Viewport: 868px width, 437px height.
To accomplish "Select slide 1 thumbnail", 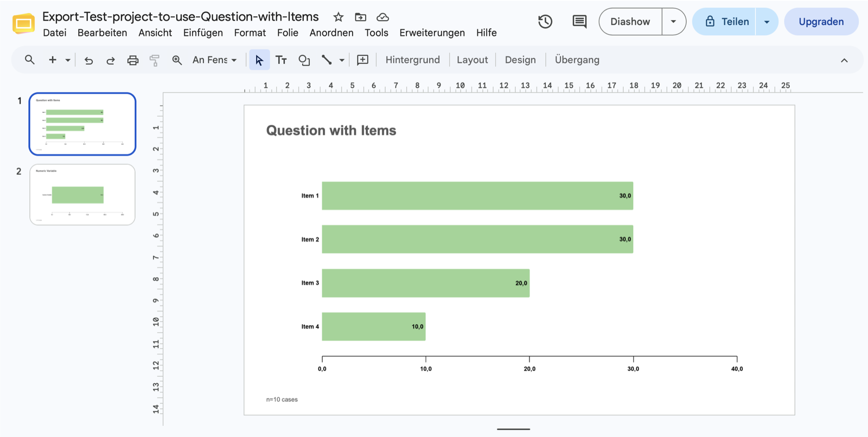I will point(82,124).
